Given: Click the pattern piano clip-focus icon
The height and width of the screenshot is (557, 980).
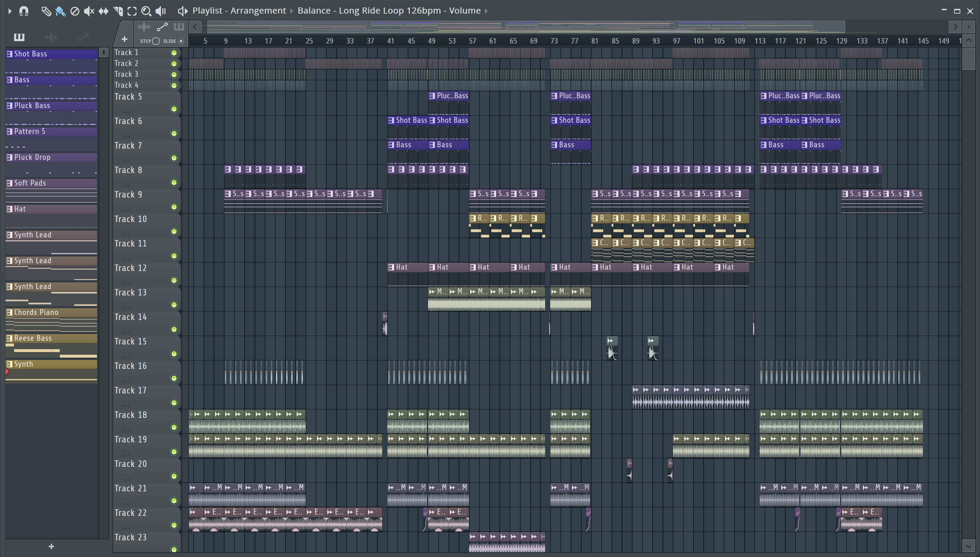Looking at the screenshot, I should 179,27.
